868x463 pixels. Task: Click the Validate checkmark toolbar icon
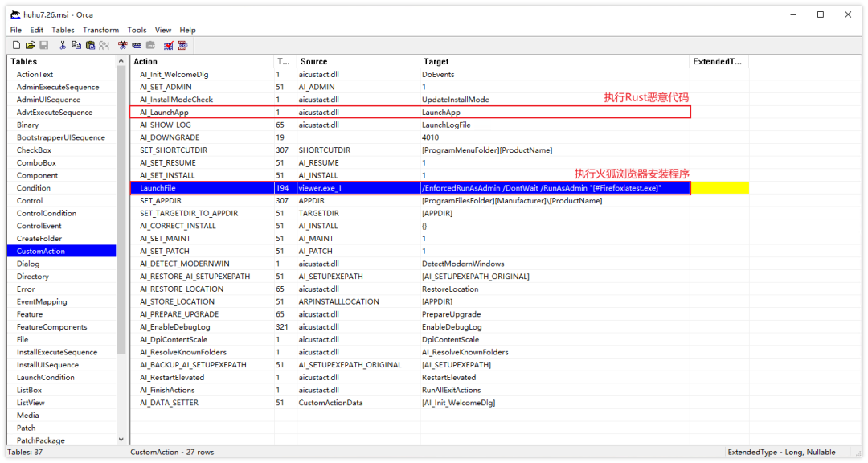168,45
